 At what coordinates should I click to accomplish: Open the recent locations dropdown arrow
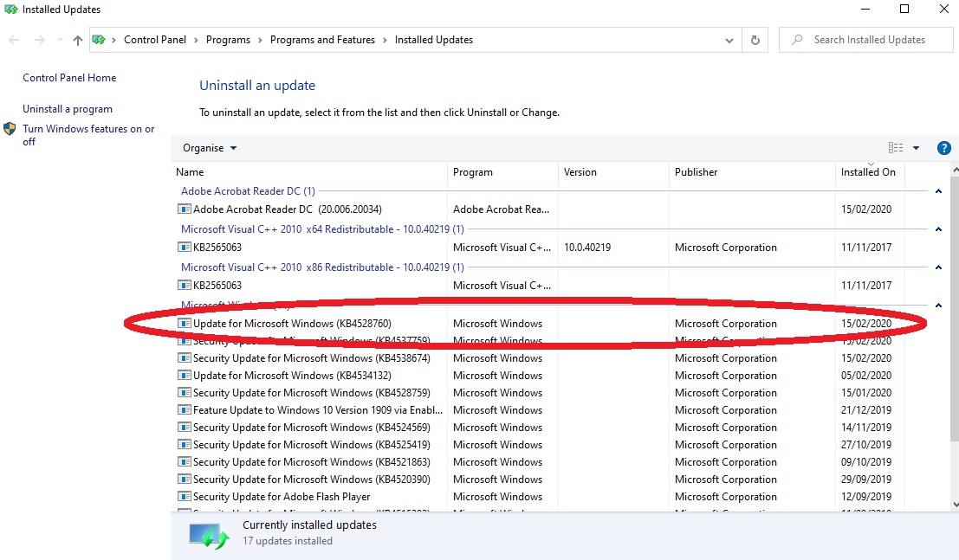tap(59, 40)
